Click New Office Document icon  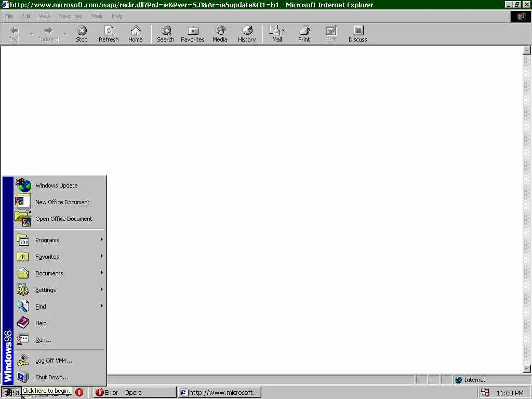(23, 202)
